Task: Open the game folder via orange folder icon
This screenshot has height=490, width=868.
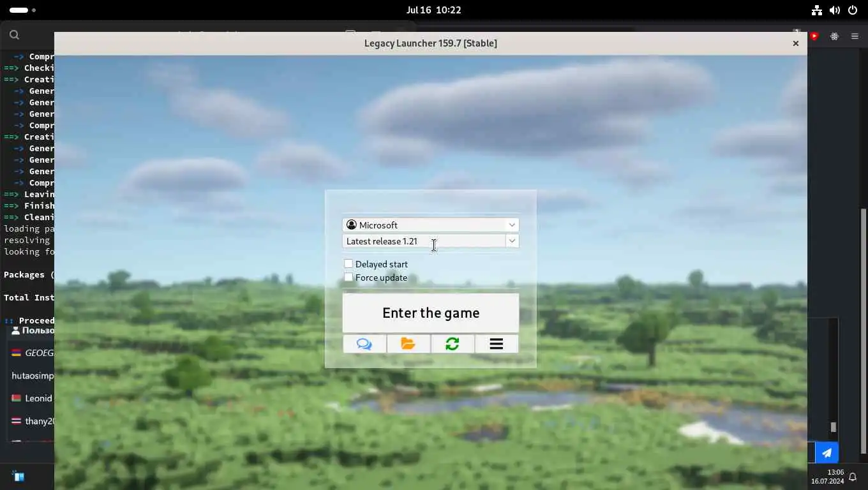Action: coord(408,344)
